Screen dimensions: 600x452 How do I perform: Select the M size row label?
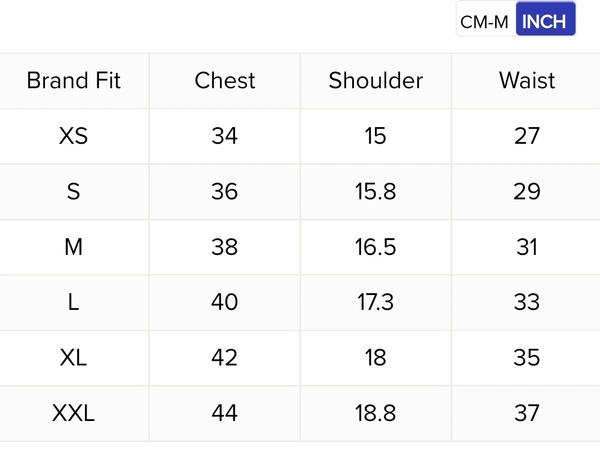74,247
